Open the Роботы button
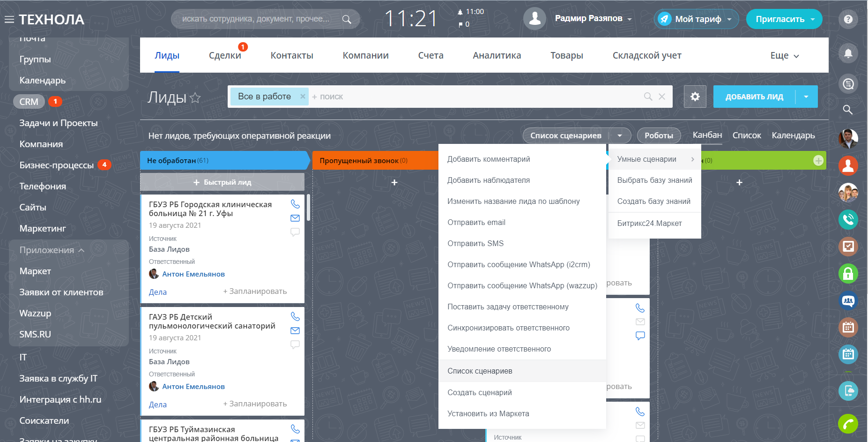This screenshot has width=868, height=442. point(659,135)
